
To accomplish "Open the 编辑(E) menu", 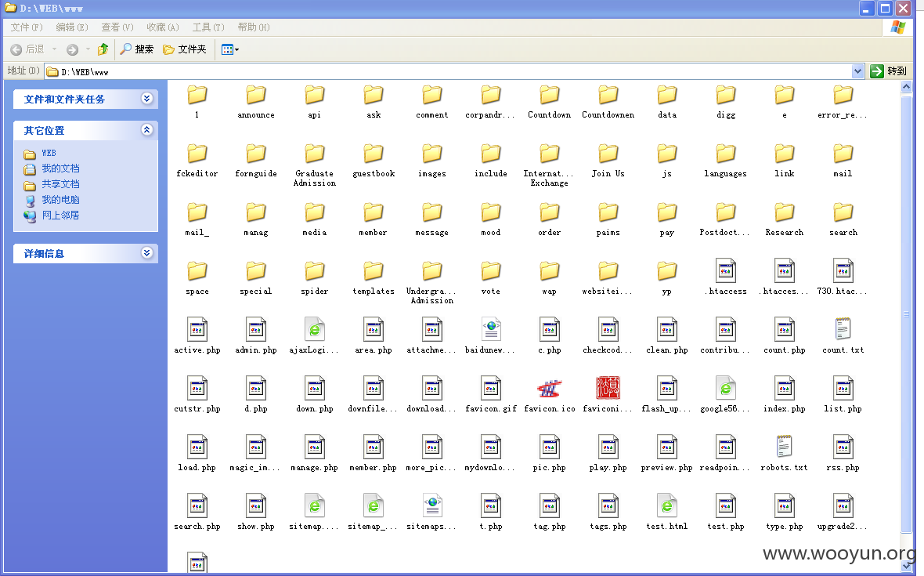I will point(72,27).
